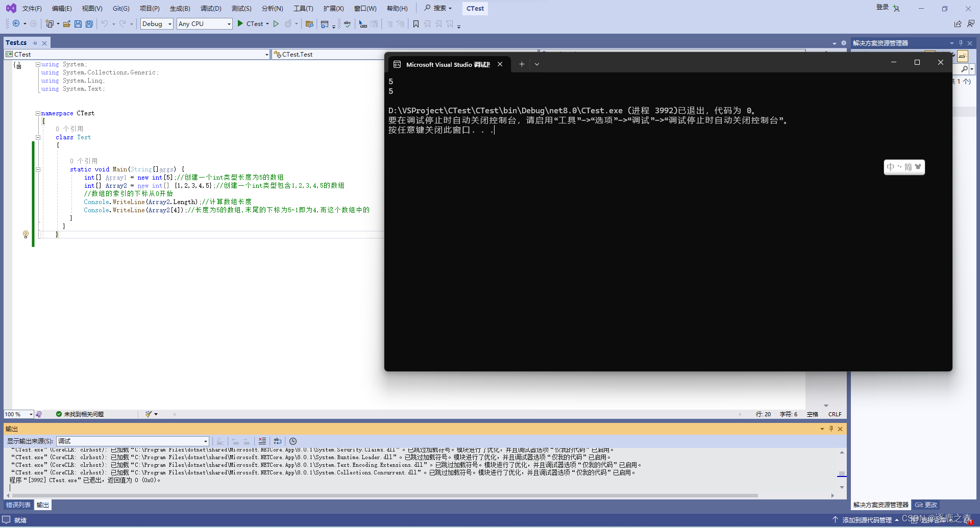Save Test.cs with the single disk icon

coord(78,23)
